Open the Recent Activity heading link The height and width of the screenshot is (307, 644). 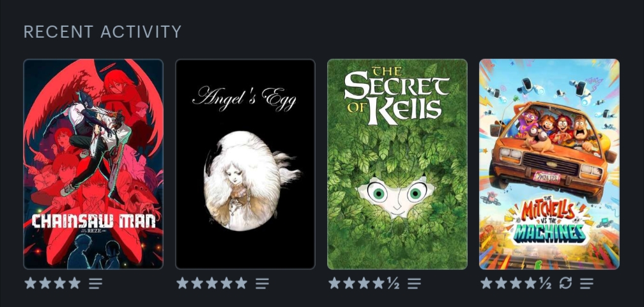pyautogui.click(x=102, y=31)
